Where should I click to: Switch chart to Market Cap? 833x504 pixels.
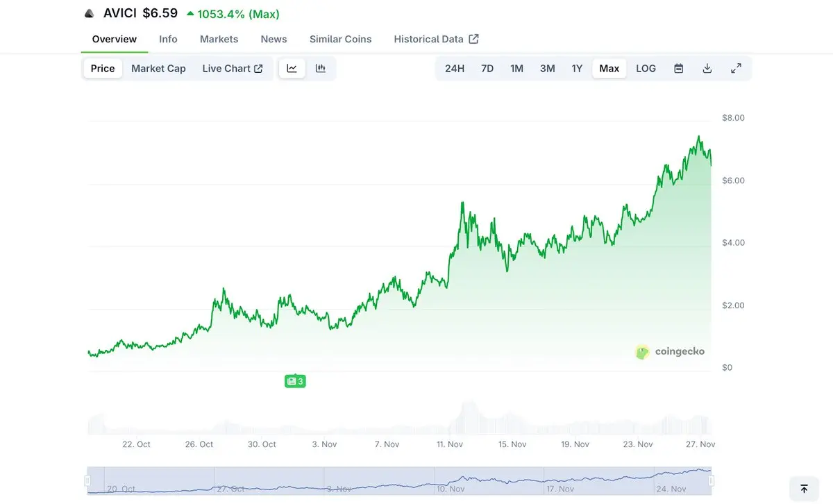[x=158, y=68]
